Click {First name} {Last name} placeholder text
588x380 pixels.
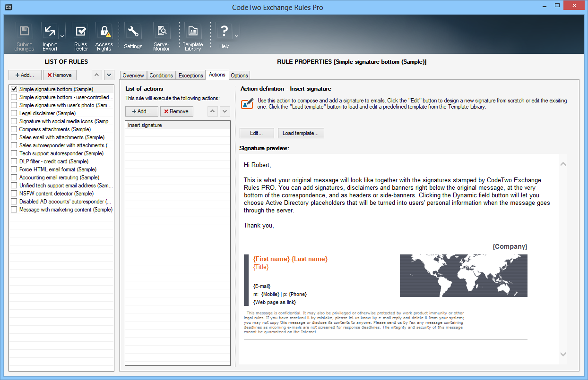point(290,259)
